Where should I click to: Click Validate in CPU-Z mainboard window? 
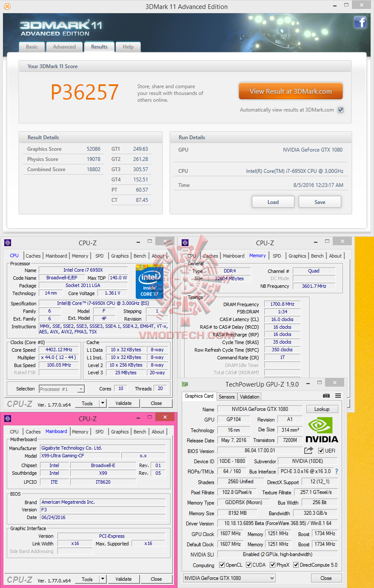123,579
